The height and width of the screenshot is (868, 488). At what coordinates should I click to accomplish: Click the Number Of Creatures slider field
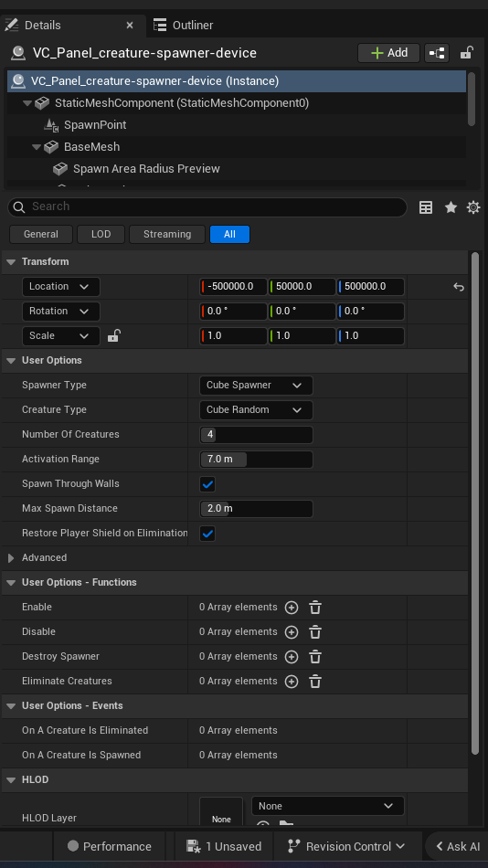256,435
